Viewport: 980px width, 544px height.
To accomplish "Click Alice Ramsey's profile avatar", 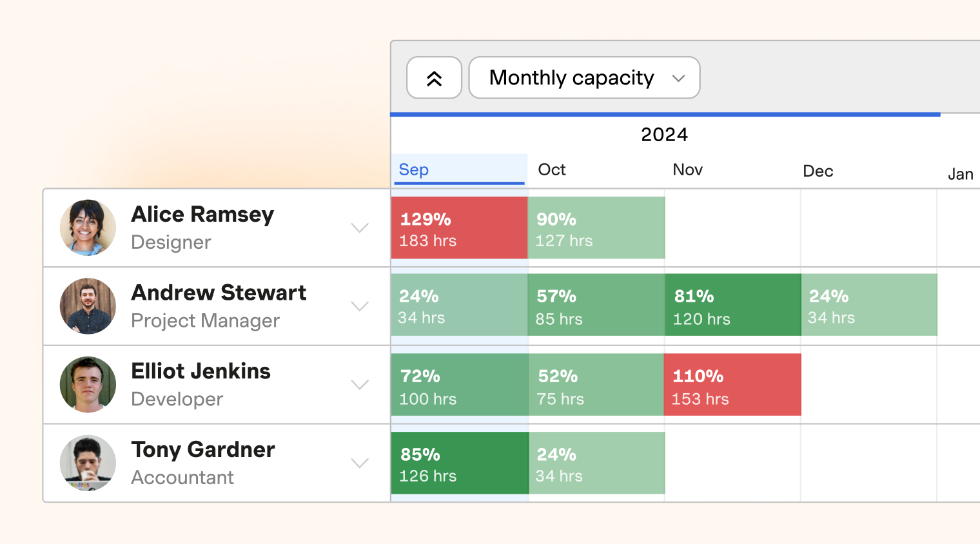I will (x=88, y=228).
